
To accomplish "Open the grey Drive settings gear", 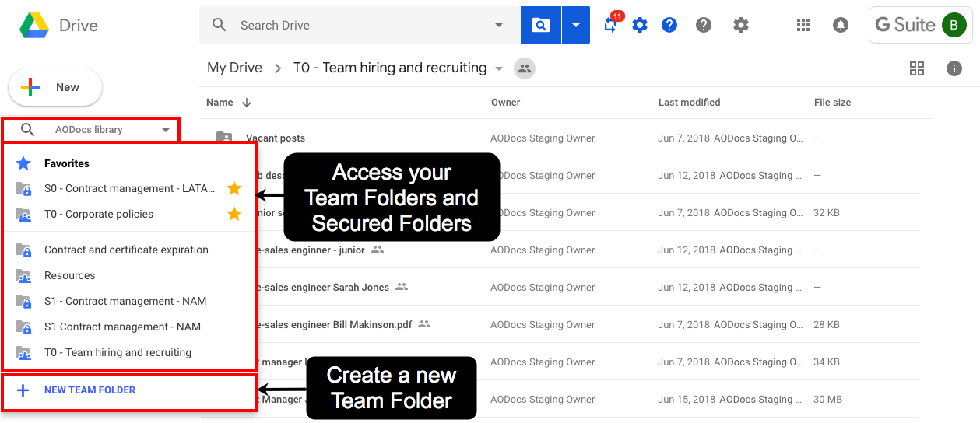I will click(741, 25).
